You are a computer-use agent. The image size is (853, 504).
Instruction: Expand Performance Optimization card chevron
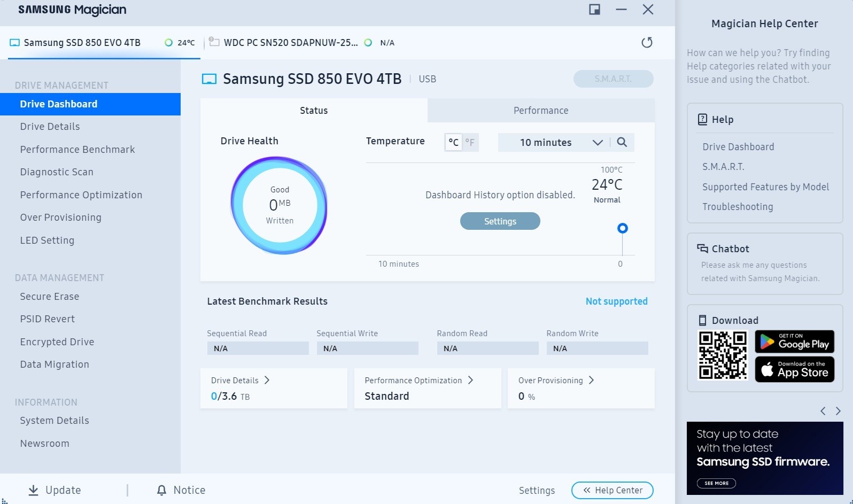tap(470, 380)
